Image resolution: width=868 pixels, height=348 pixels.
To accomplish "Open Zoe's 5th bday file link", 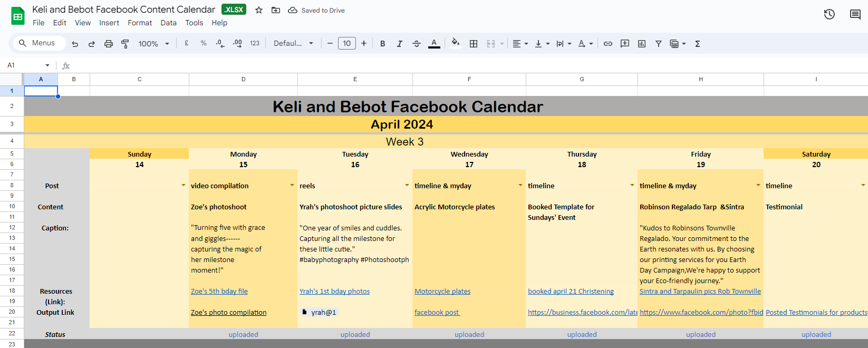I will point(219,291).
